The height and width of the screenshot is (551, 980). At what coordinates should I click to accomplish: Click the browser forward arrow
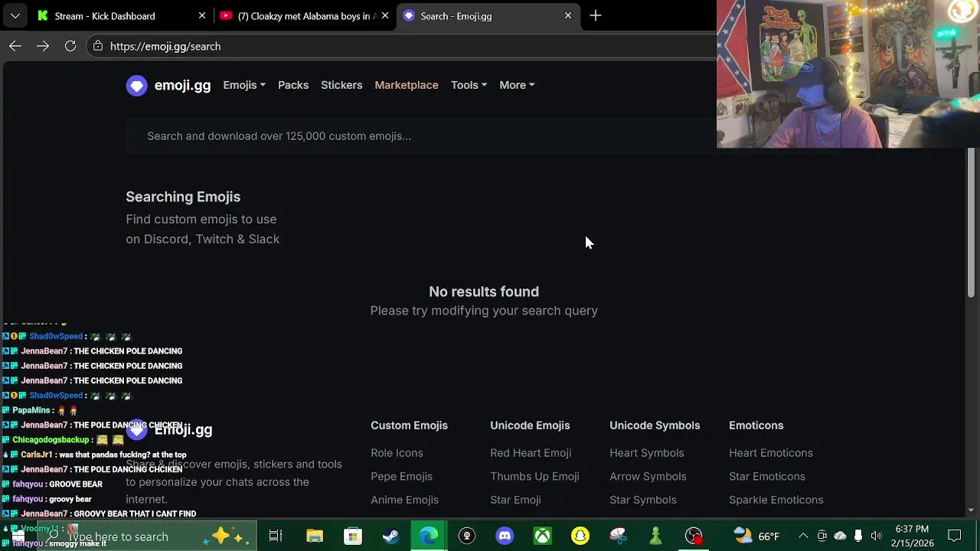tap(43, 46)
